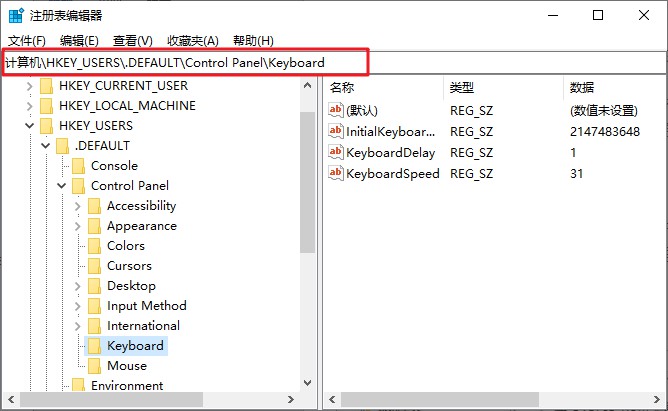This screenshot has width=668, height=411.
Task: Select the Colors folder icon
Action: coord(94,246)
